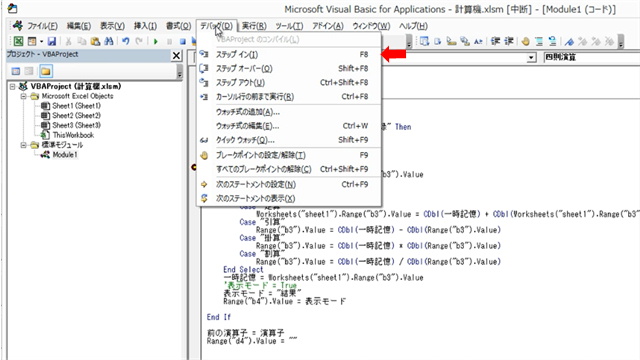Open the 表示(V) menu
The image size is (640, 360).
coord(112,26)
